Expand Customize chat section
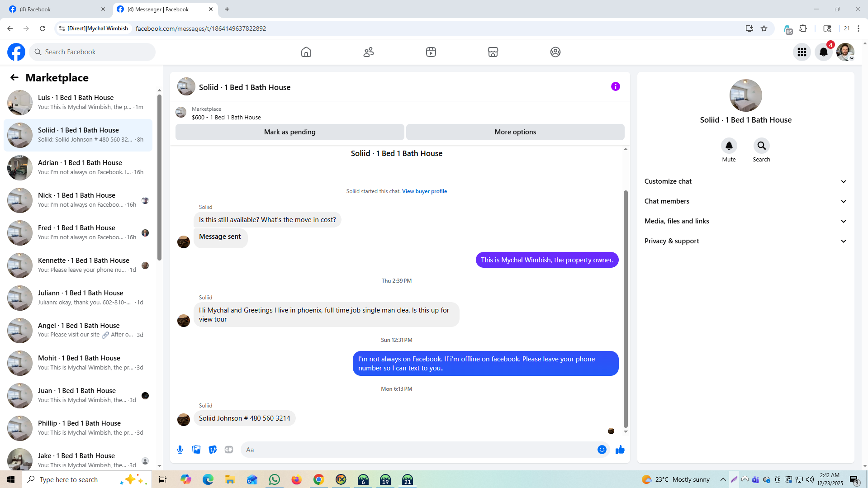868x488 pixels. (x=745, y=181)
